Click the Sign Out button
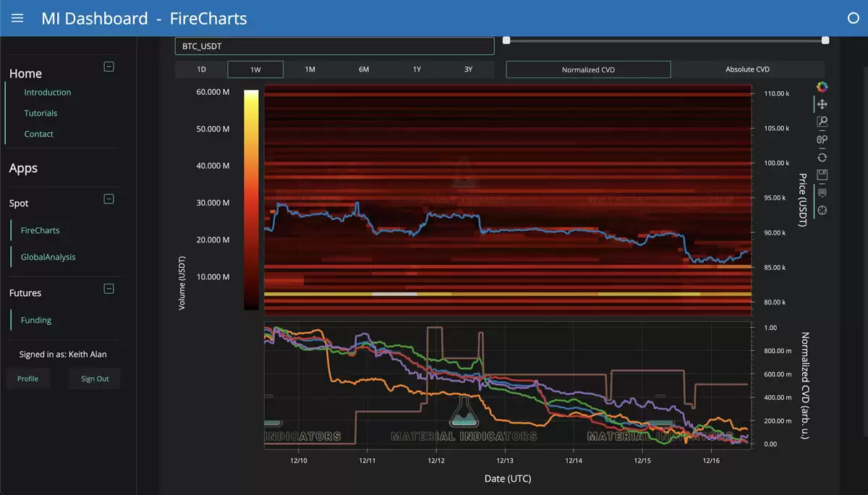 pos(94,378)
